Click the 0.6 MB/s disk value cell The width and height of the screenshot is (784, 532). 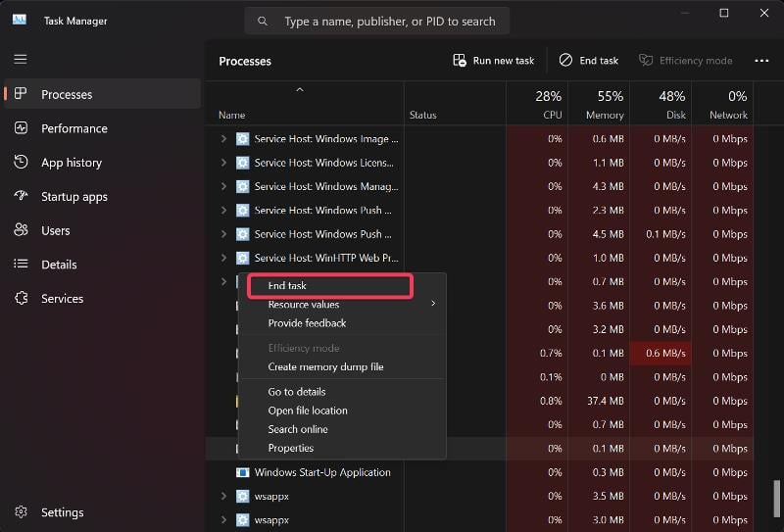pos(661,353)
